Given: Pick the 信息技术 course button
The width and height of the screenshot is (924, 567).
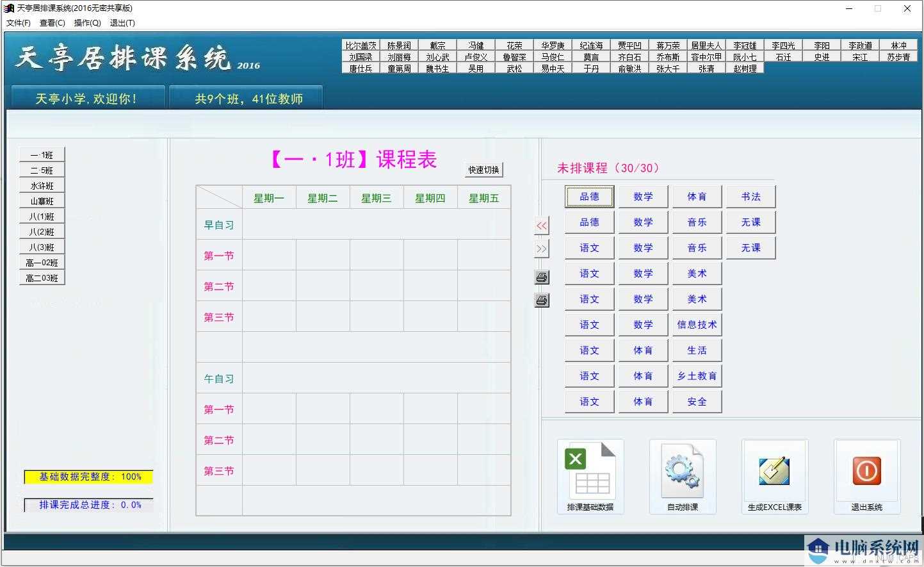Looking at the screenshot, I should 697,325.
